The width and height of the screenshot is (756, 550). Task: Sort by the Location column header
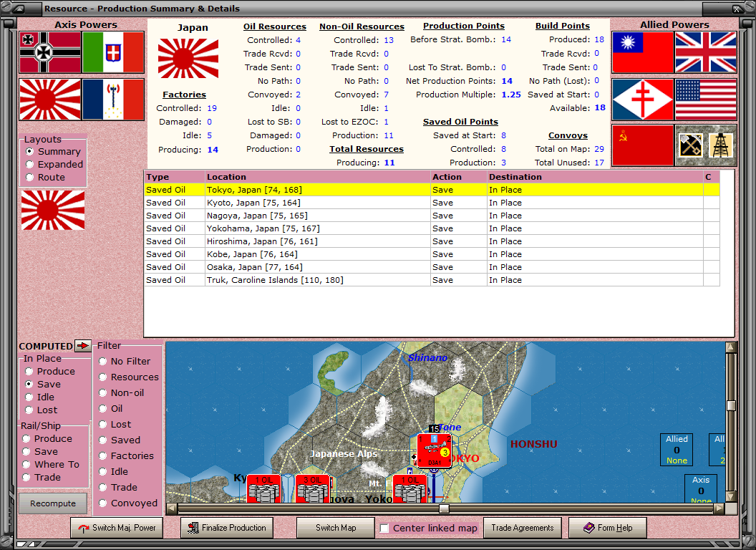click(318, 177)
